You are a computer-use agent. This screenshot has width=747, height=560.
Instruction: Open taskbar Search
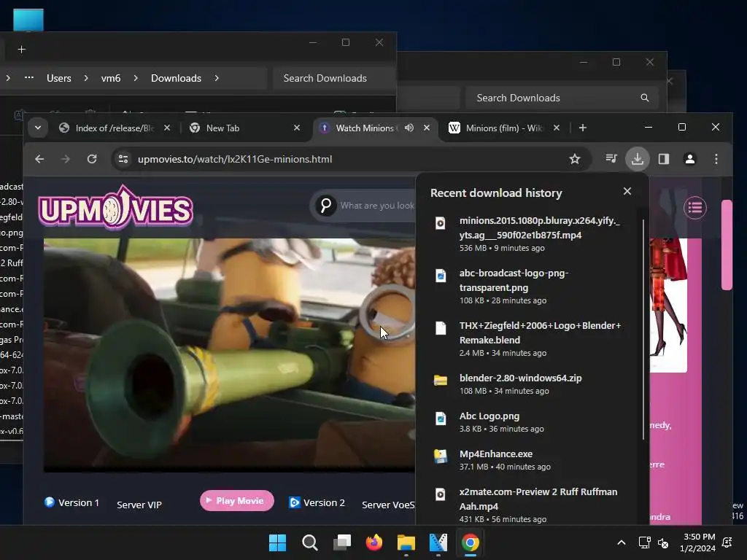309,542
